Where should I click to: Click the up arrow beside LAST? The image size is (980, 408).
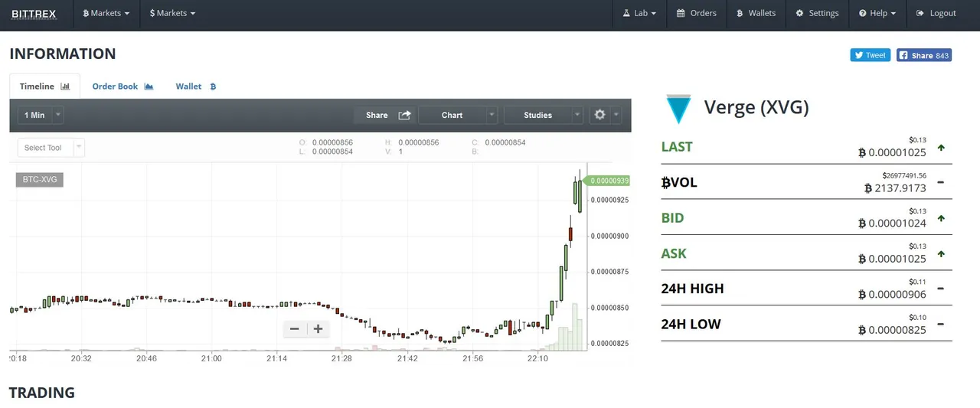point(940,147)
